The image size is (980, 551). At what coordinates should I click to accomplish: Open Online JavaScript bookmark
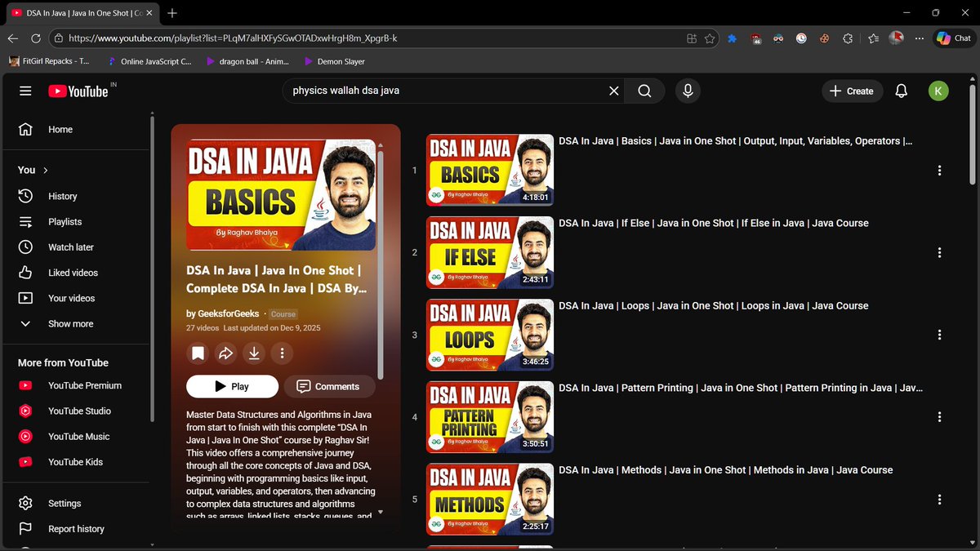(x=150, y=61)
